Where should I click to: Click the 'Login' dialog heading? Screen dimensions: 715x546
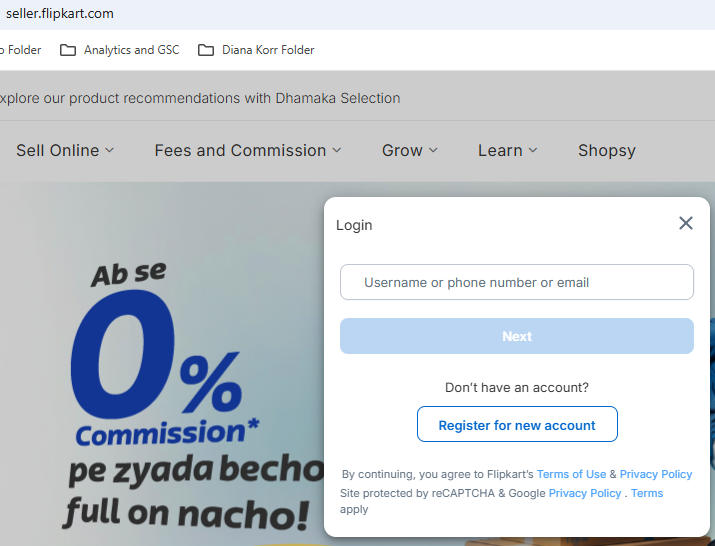(354, 225)
